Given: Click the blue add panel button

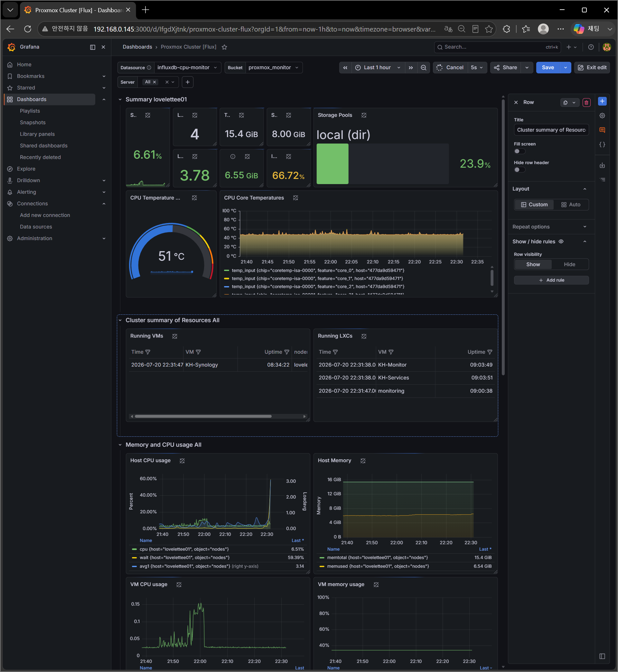Looking at the screenshot, I should (602, 101).
